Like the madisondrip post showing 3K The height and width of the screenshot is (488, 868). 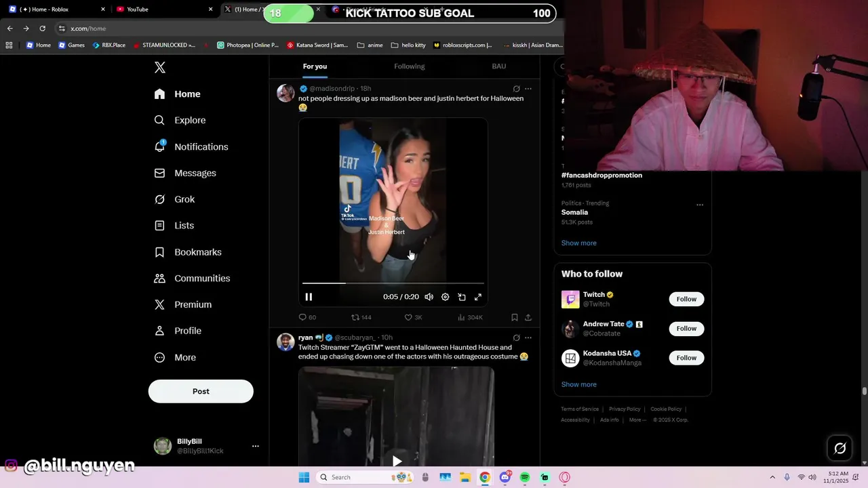pos(413,317)
